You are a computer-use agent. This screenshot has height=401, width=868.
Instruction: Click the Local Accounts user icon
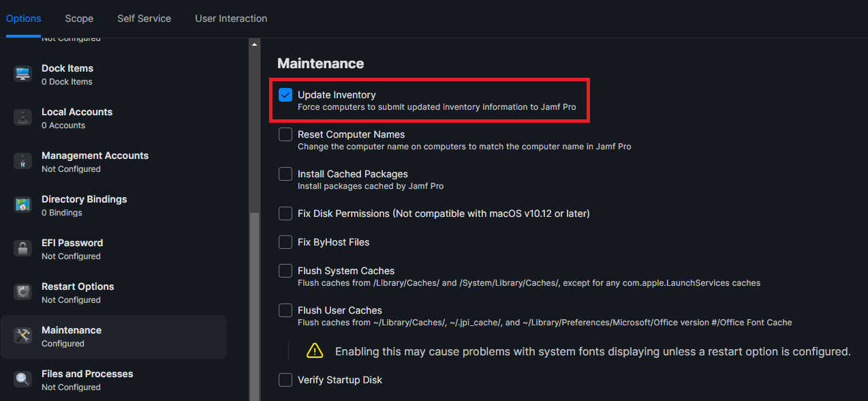[23, 117]
